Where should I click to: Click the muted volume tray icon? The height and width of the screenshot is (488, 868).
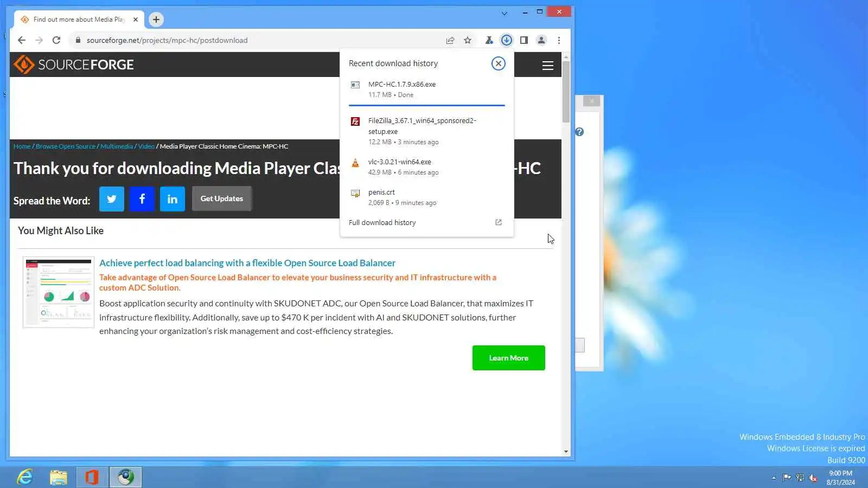pos(813,478)
